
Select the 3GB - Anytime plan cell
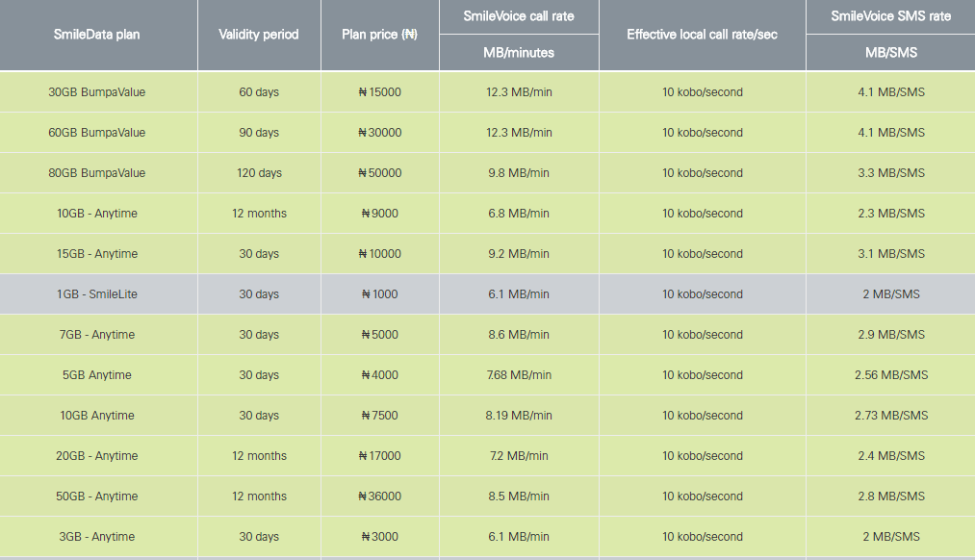pyautogui.click(x=97, y=537)
